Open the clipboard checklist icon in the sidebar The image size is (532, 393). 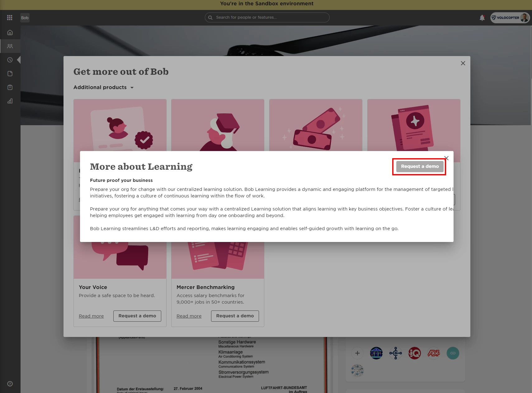click(10, 87)
